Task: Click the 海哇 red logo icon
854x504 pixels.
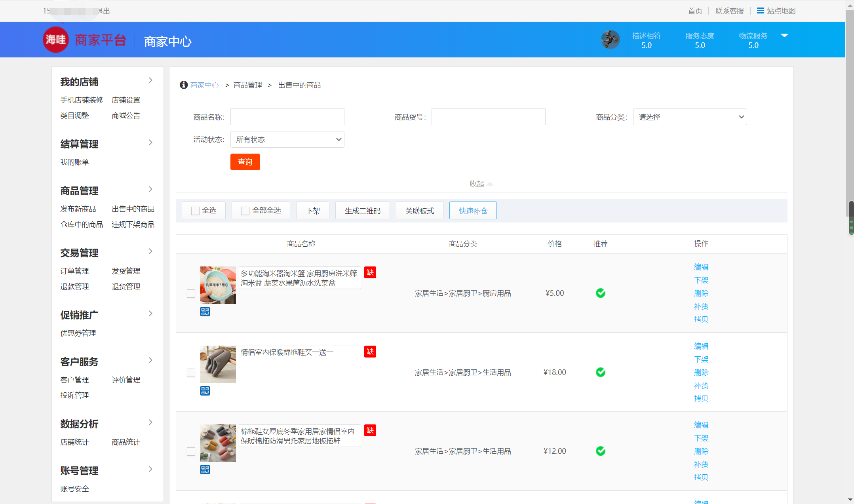Action: [x=55, y=40]
